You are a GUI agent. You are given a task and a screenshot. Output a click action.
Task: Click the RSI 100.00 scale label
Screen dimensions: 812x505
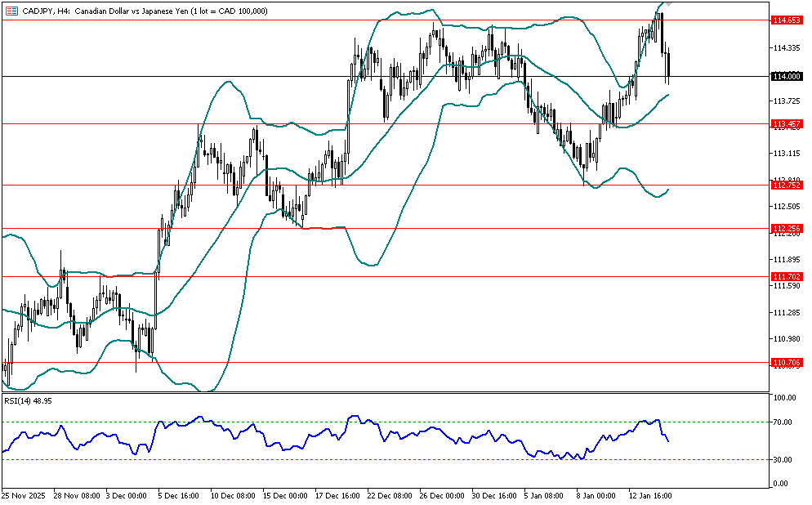click(x=785, y=398)
